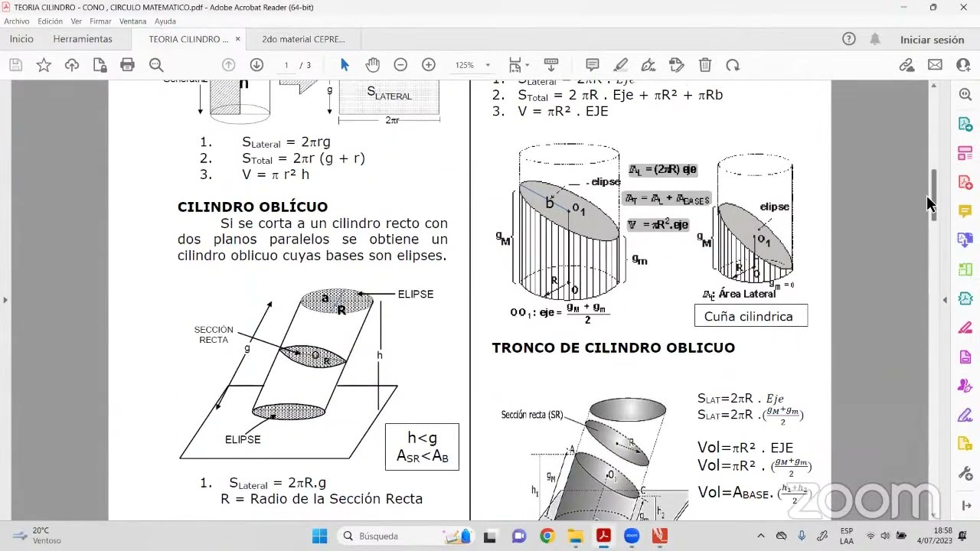Image resolution: width=980 pixels, height=551 pixels.
Task: Open the Windows Start menu
Action: pyautogui.click(x=320, y=536)
